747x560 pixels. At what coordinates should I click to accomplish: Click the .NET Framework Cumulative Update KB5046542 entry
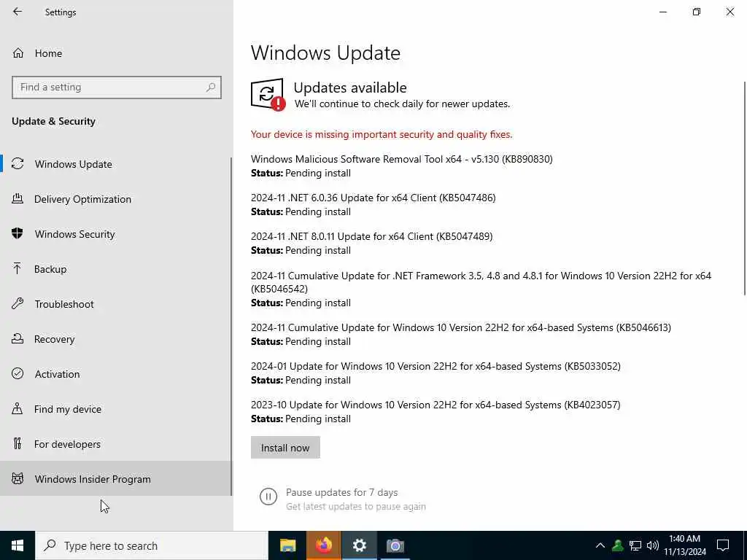481,289
